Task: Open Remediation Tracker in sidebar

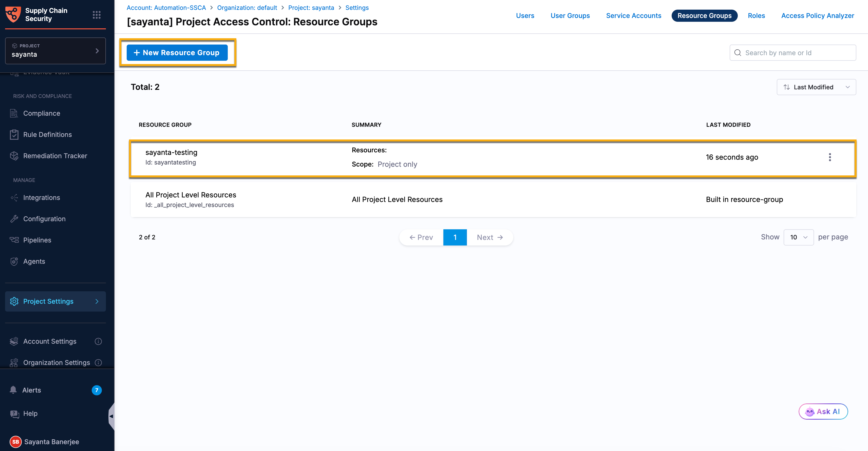Action: [x=55, y=156]
